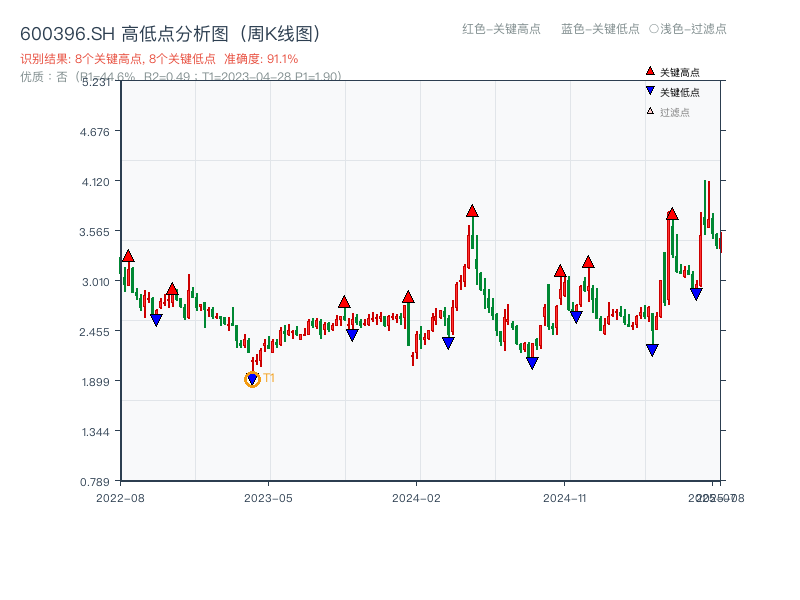800x600 pixels.
Task: Click the white triangle icon beside 过滤点 legend
Action: pyautogui.click(x=650, y=111)
